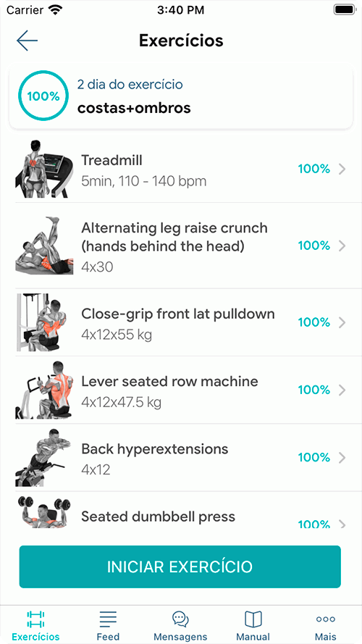
Task: Select the Alternating leg raise crunch title
Action: [x=174, y=237]
